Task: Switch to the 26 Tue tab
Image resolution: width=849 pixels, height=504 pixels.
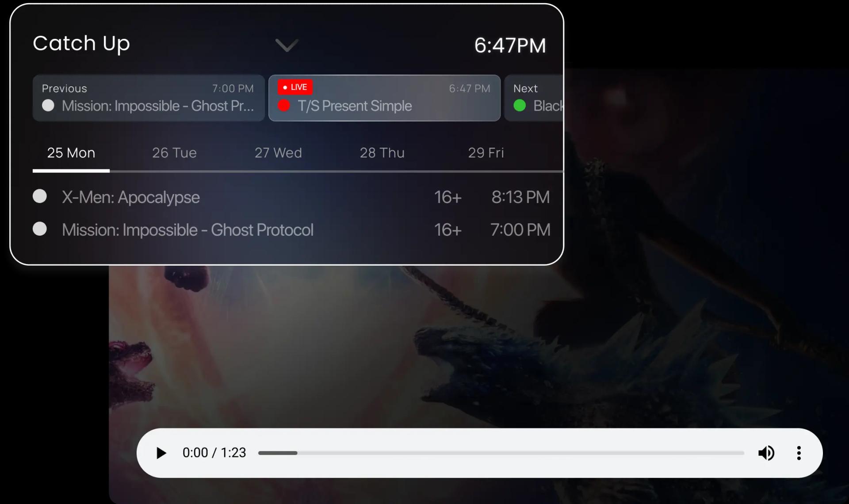Action: [x=175, y=153]
